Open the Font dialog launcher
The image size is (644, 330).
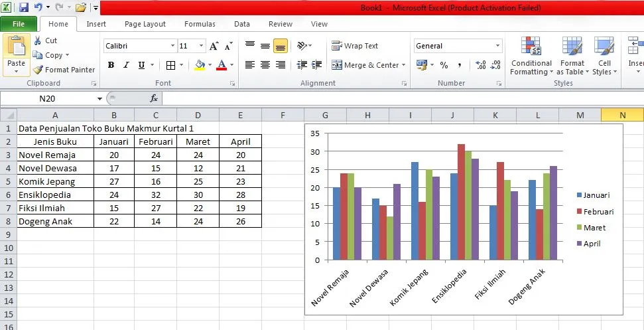233,84
